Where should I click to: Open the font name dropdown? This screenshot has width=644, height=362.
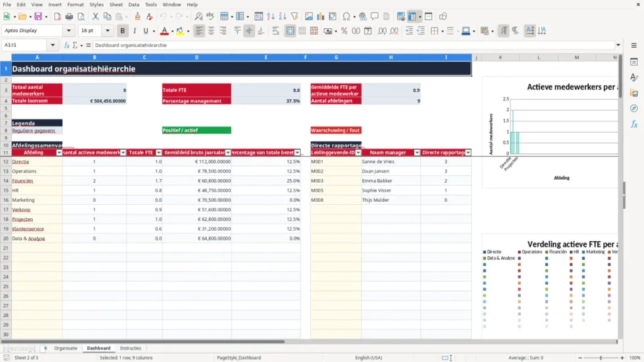(69, 31)
